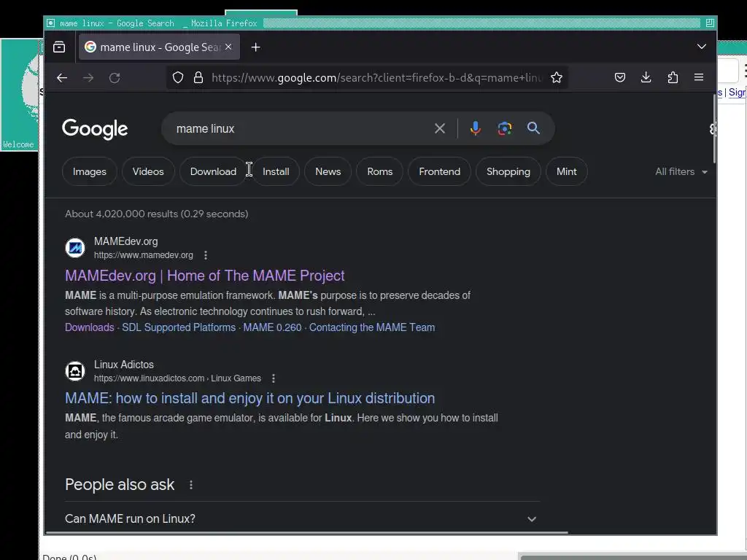Open the window menu icon in title bar
The width and height of the screenshot is (747, 560).
[51, 23]
